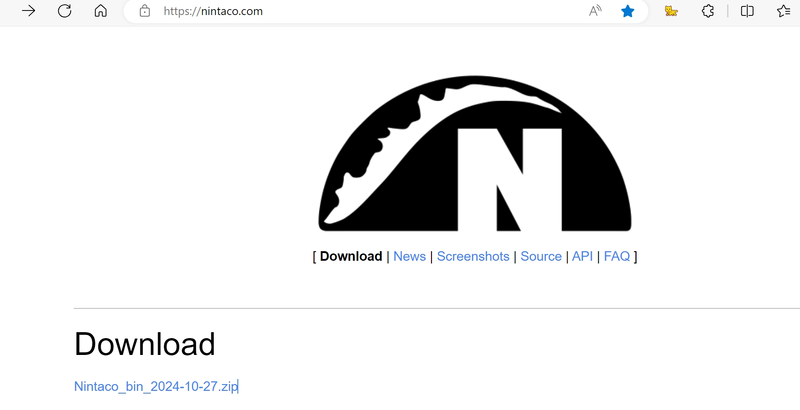Open the yellow cat extension
Image resolution: width=800 pixels, height=410 pixels.
(x=672, y=11)
